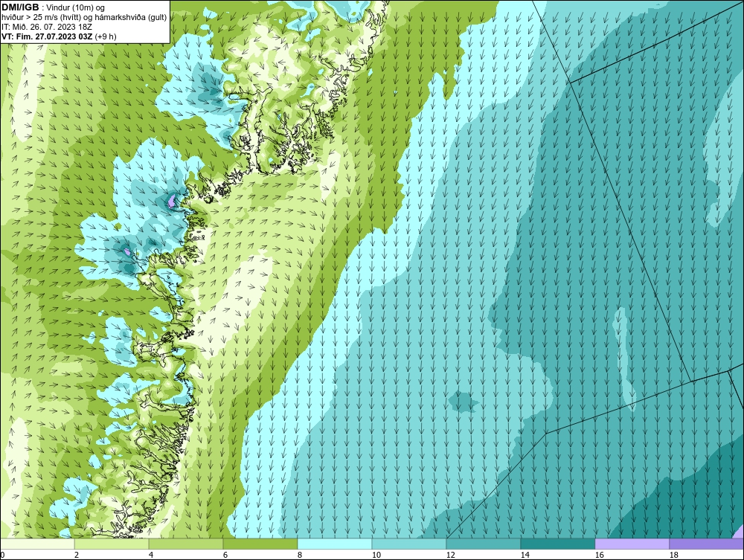Click the legend scale label '10'

(376, 555)
